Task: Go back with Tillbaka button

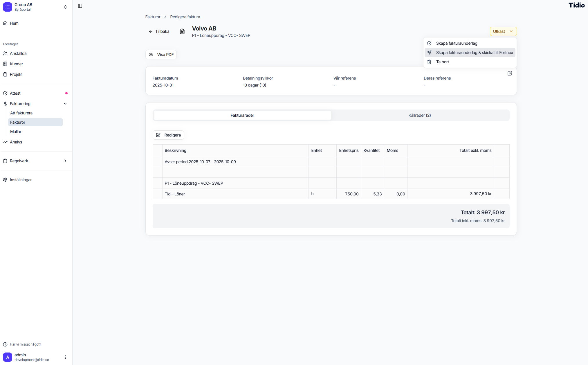Action: (x=159, y=31)
